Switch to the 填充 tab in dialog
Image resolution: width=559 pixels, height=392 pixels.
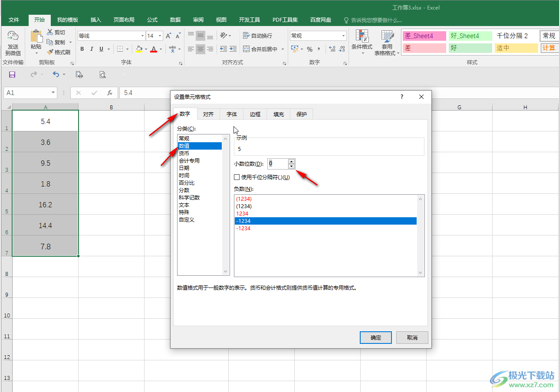[279, 114]
